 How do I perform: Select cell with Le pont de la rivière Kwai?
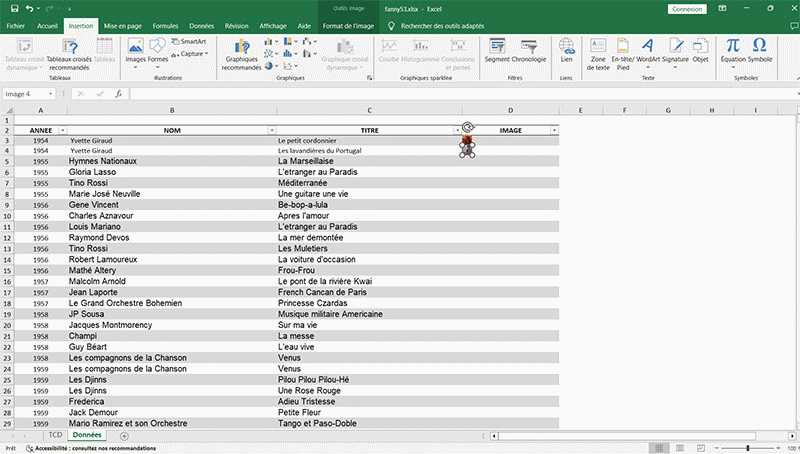(369, 282)
